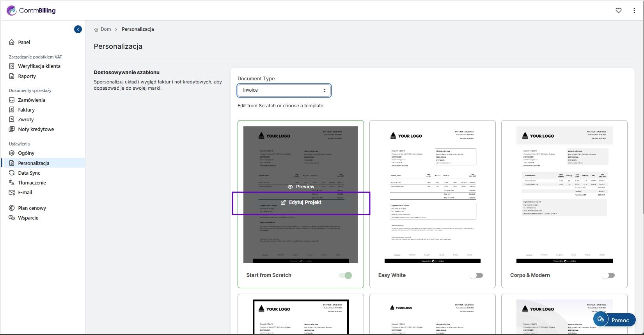Click the Dom breadcrumb link
Image resolution: width=644 pixels, height=335 pixels.
106,29
